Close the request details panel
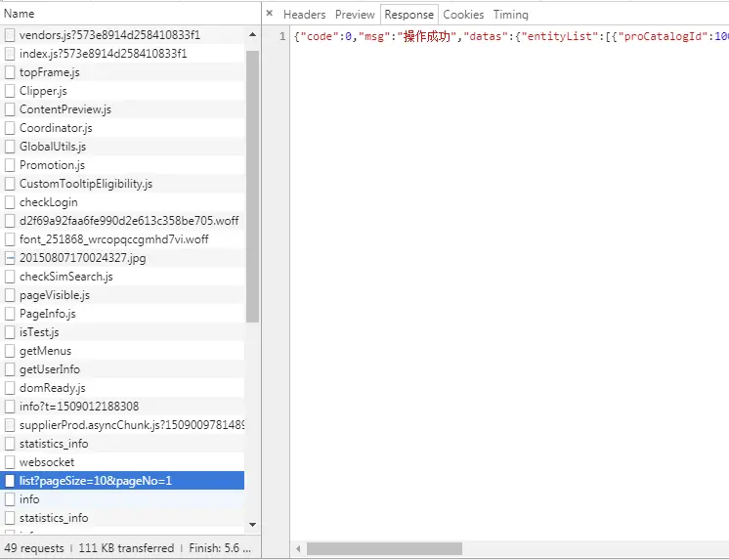The height and width of the screenshot is (560, 729). pos(269,14)
